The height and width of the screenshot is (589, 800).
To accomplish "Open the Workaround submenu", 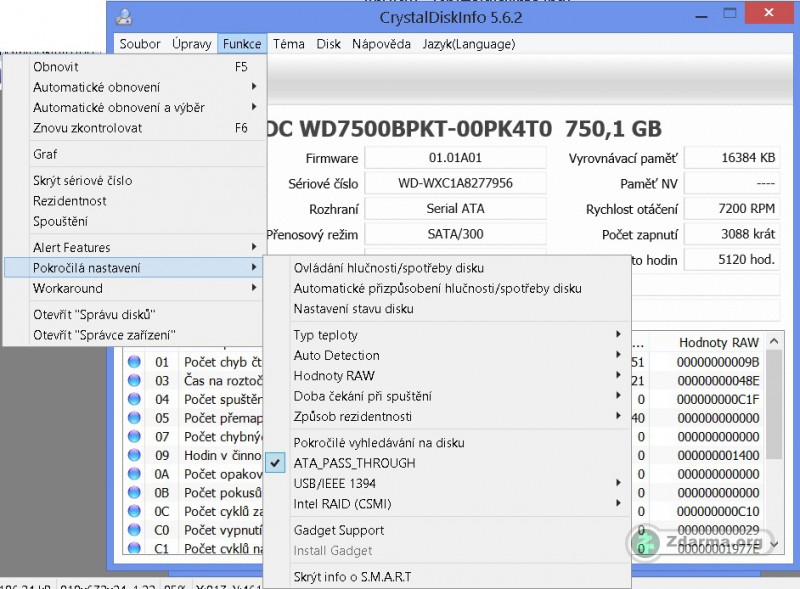I will [x=135, y=288].
